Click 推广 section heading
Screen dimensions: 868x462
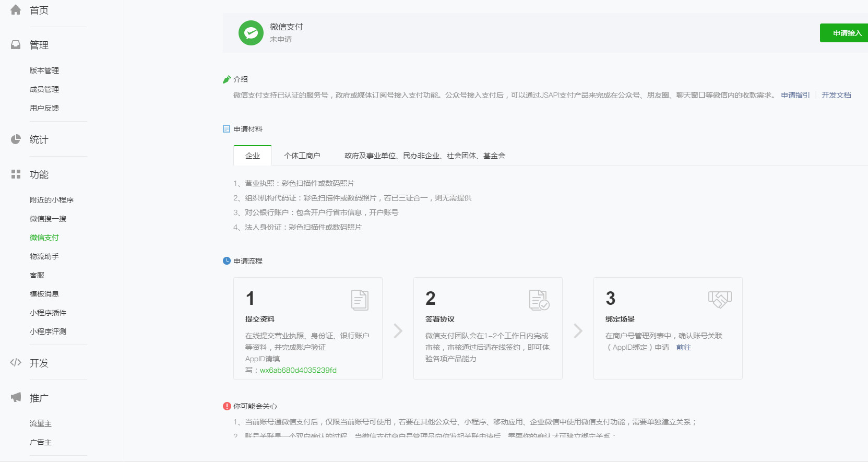point(39,398)
